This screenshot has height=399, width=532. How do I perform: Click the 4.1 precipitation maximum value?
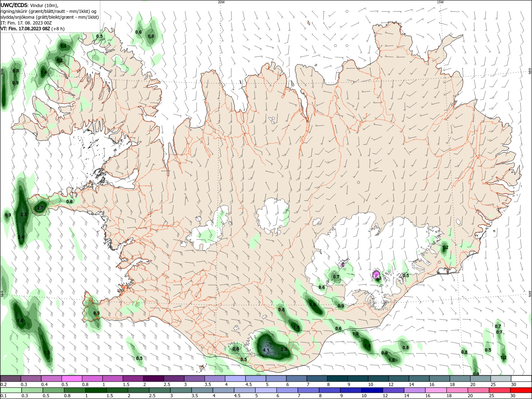(266, 350)
